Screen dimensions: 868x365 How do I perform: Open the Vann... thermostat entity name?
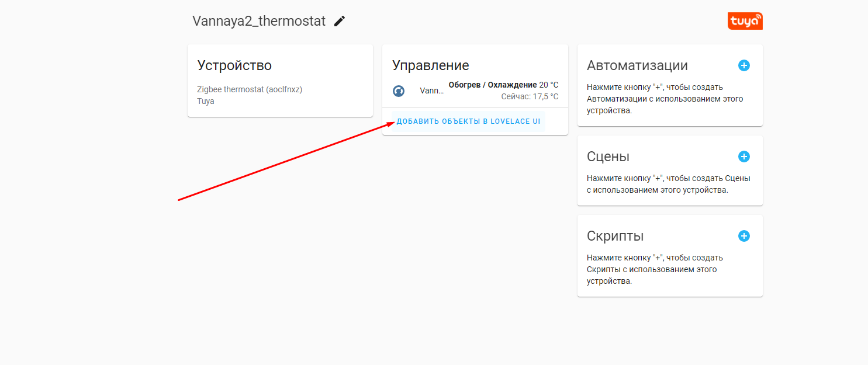tap(432, 91)
